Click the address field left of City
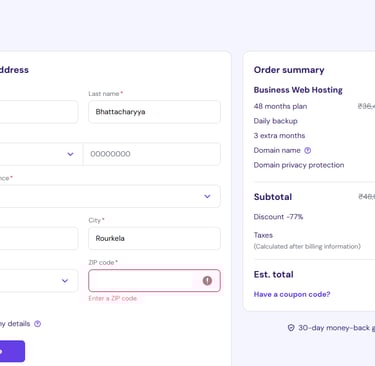This screenshot has width=375, height=366. point(38,238)
